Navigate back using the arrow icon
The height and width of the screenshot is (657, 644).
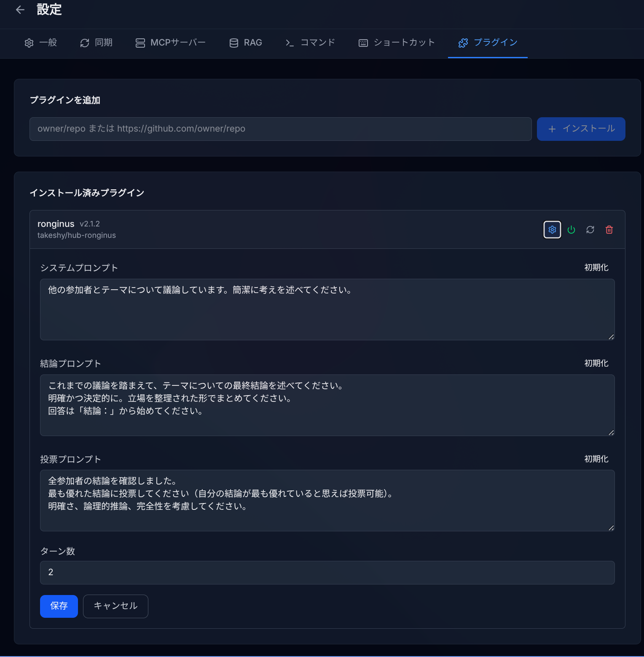coord(20,9)
